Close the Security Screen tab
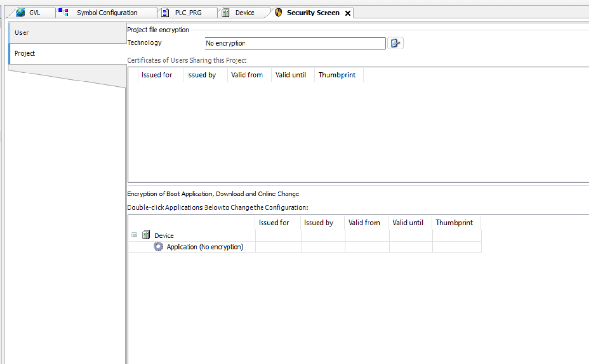The height and width of the screenshot is (364, 589). (348, 13)
